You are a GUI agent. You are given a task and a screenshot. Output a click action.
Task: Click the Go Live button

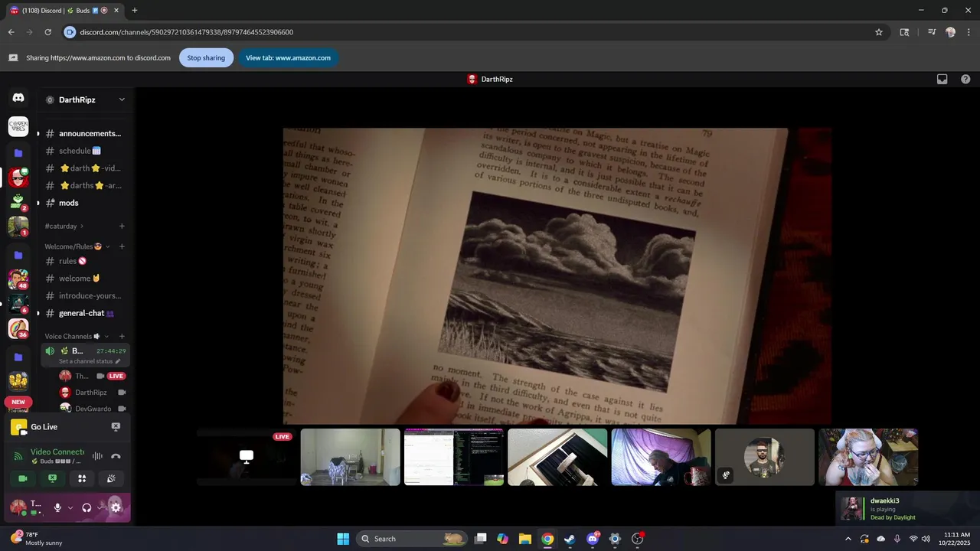[44, 427]
